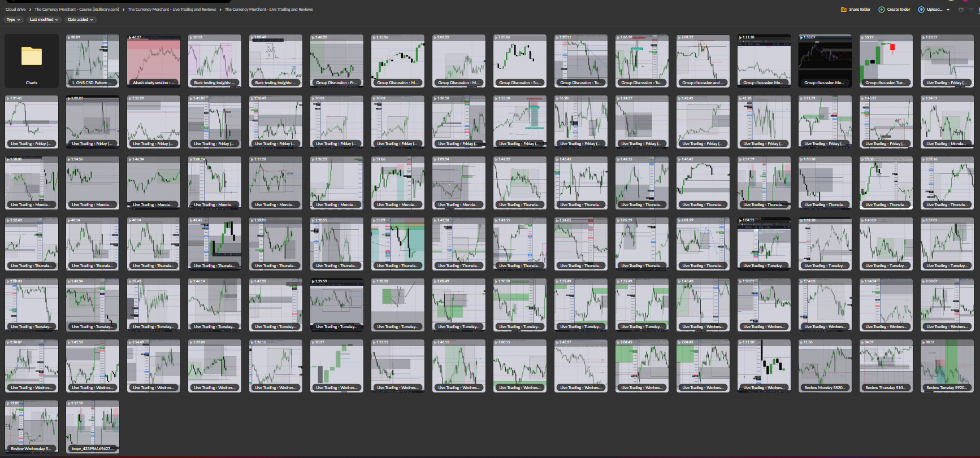Go to Cloud drive breadcrumb
Viewport: 980px width, 458px height.
pos(15,10)
